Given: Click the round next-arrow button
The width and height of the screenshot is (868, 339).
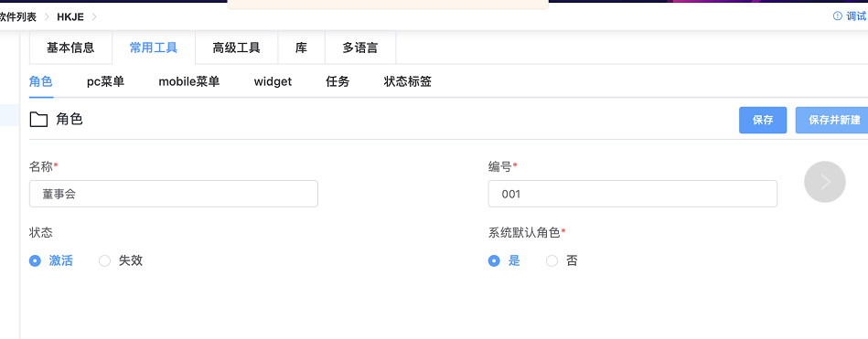Looking at the screenshot, I should pyautogui.click(x=825, y=182).
